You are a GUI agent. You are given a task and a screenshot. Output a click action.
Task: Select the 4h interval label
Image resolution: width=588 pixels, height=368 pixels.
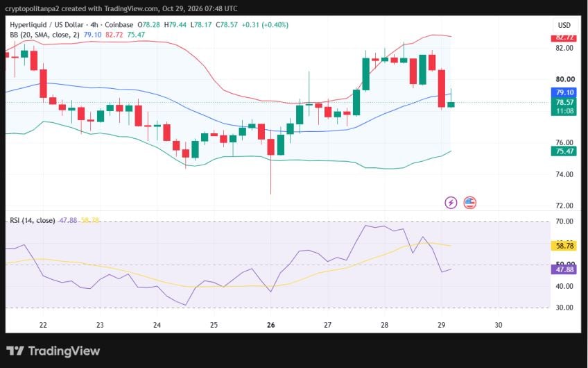coord(94,25)
